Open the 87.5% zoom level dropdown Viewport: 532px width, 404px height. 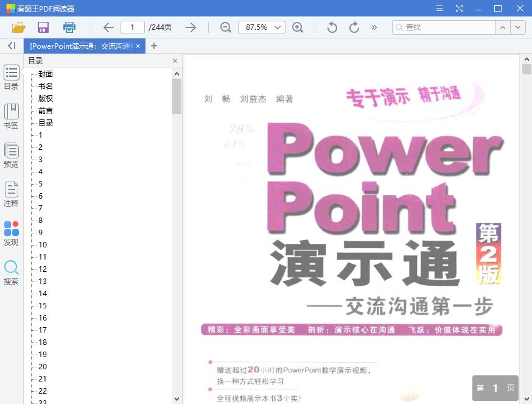pyautogui.click(x=262, y=27)
